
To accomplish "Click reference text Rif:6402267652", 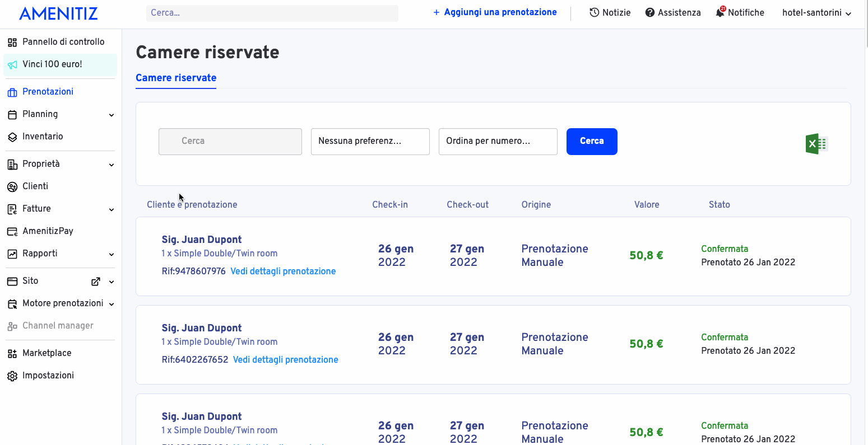I will tap(195, 360).
